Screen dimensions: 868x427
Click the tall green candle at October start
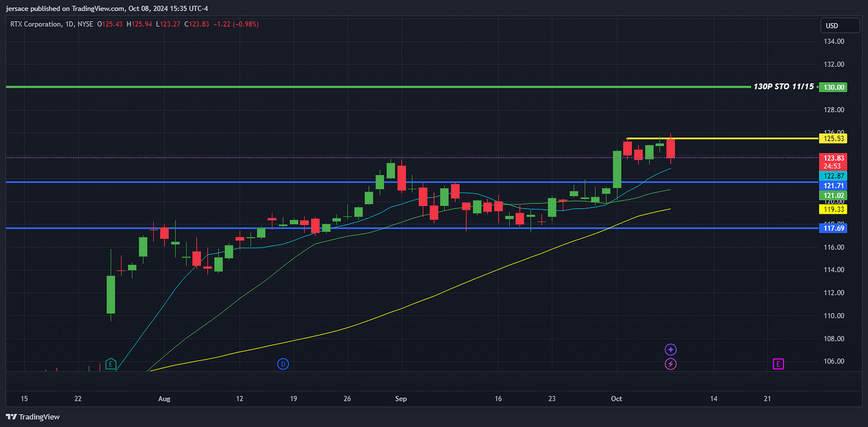(617, 169)
